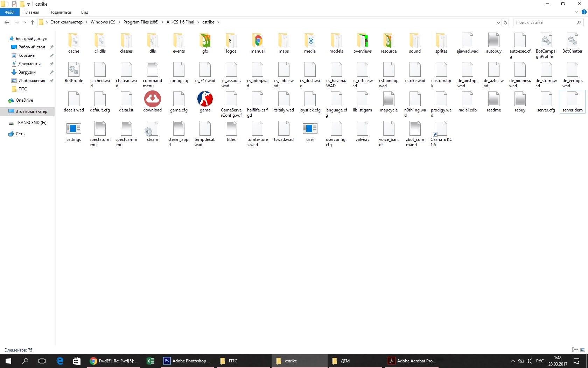Go up one folder level

pyautogui.click(x=33, y=22)
